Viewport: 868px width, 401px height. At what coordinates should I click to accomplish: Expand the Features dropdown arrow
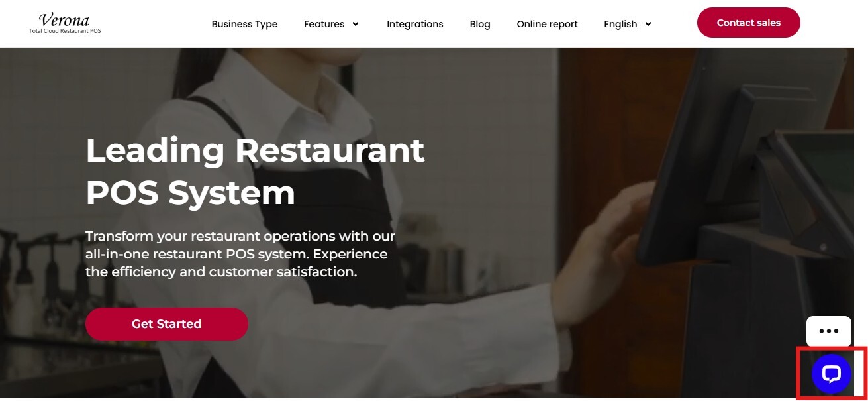[356, 24]
